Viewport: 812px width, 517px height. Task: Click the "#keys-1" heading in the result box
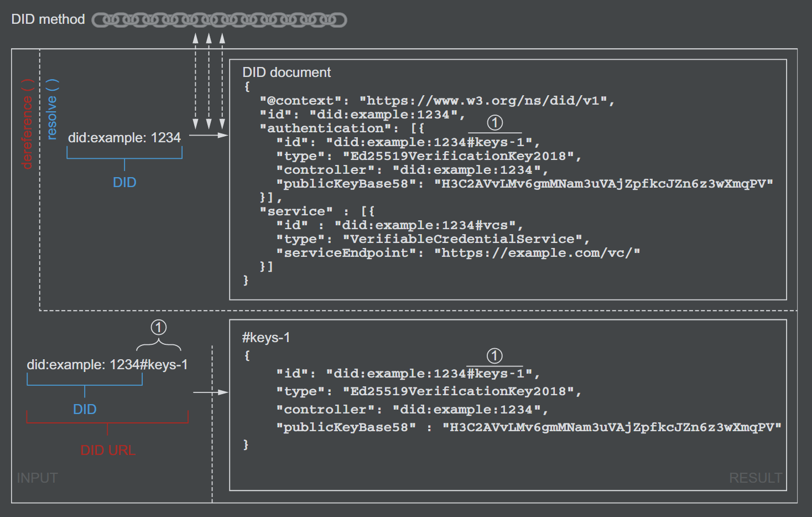266,338
